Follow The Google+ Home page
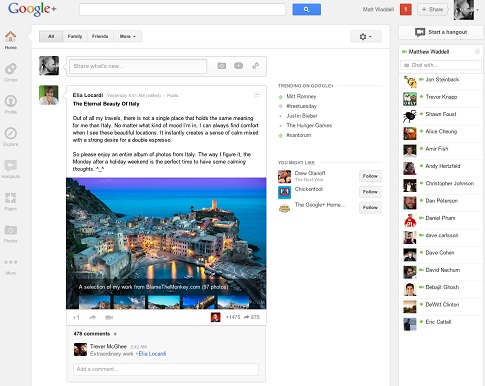Viewport: 485px width, 386px height. (x=370, y=207)
